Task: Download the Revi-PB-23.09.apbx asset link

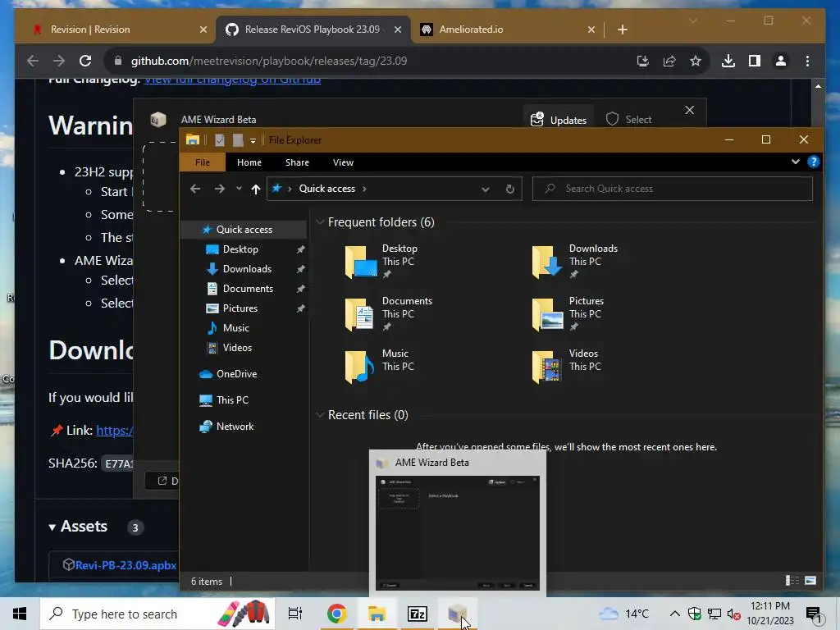Action: 126,565
